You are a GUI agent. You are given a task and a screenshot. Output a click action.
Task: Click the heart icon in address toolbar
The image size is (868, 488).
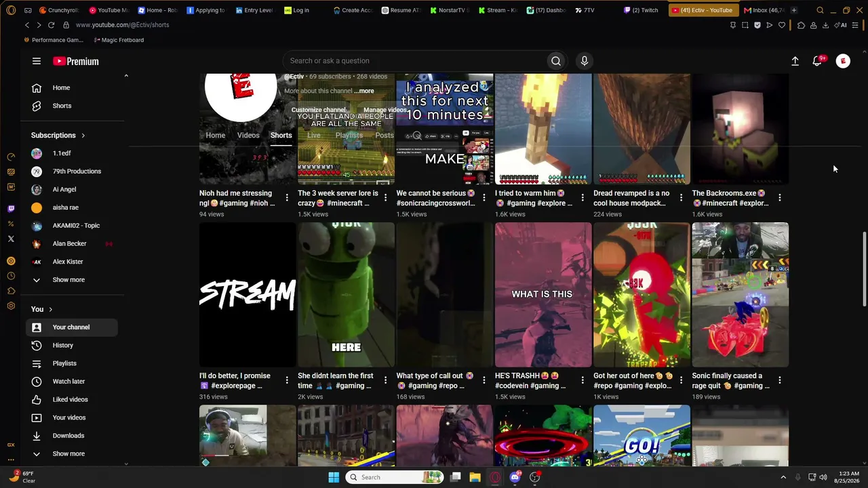[x=782, y=25]
